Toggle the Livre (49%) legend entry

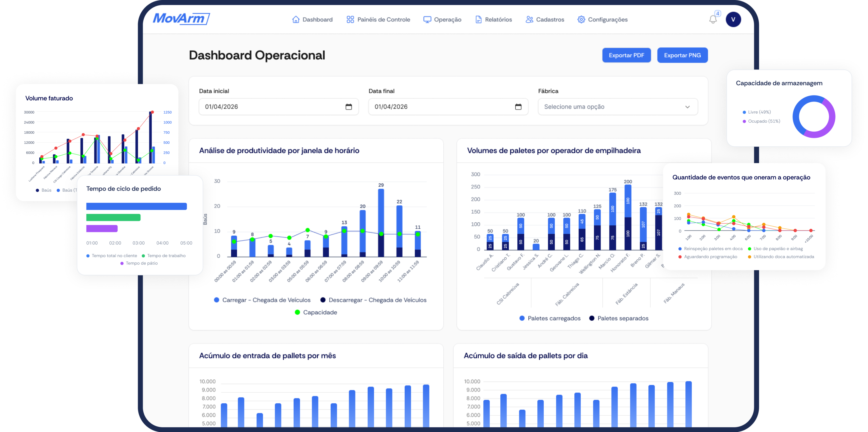point(756,112)
